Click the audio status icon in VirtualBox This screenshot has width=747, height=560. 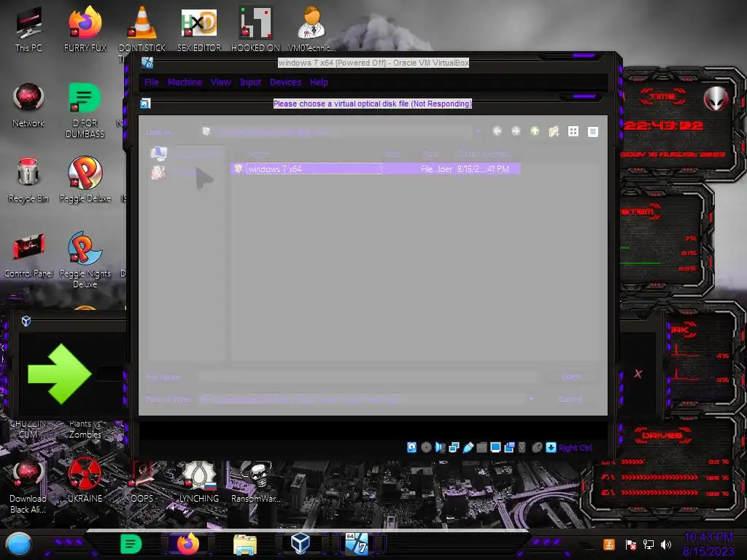(x=440, y=448)
